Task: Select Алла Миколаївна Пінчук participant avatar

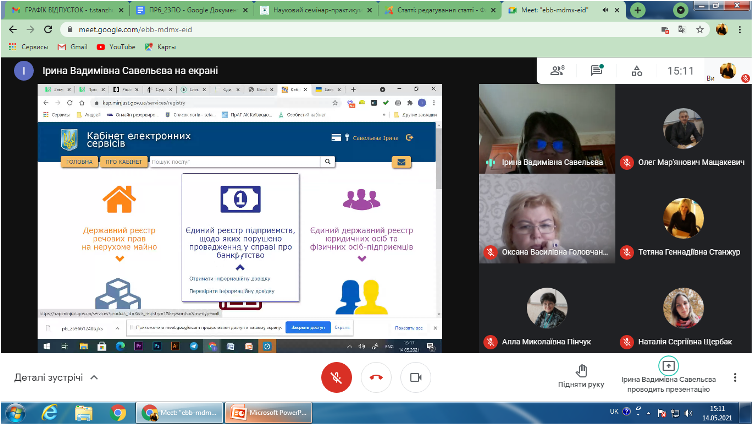Action: 547,308
